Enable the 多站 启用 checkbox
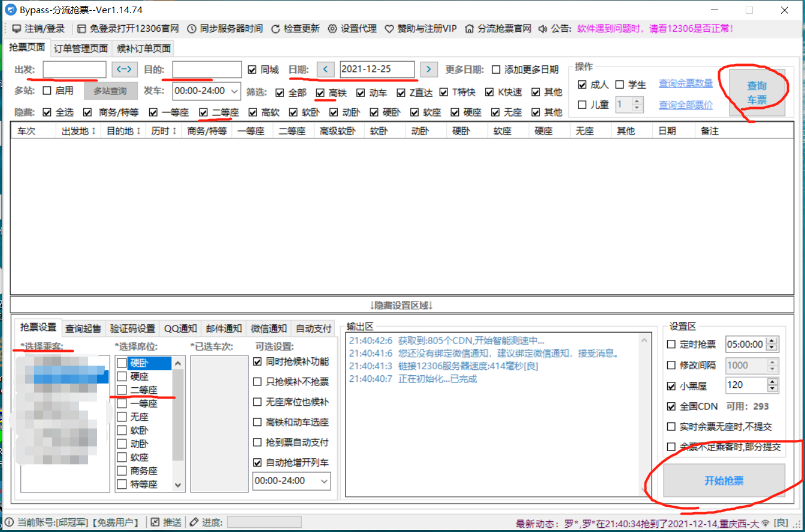 click(x=47, y=91)
